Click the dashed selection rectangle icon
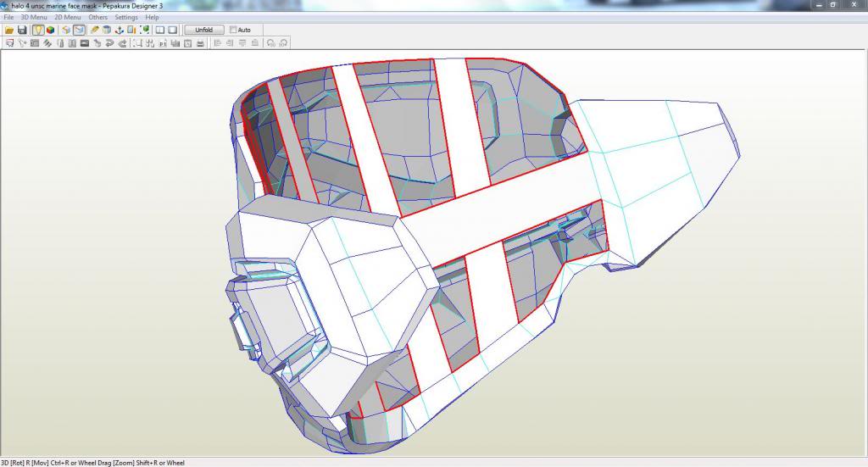868x467 pixels. point(137,43)
